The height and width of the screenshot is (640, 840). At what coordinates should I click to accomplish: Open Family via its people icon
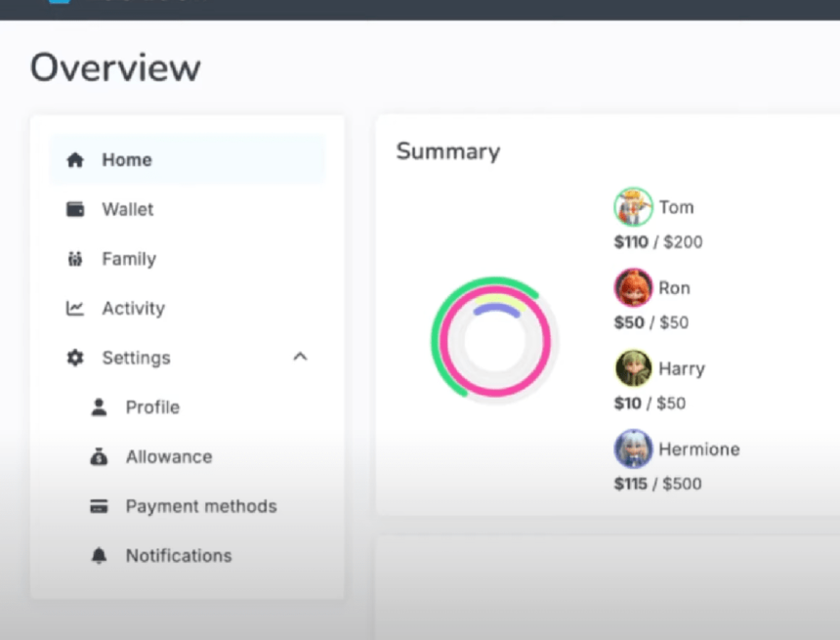point(75,259)
